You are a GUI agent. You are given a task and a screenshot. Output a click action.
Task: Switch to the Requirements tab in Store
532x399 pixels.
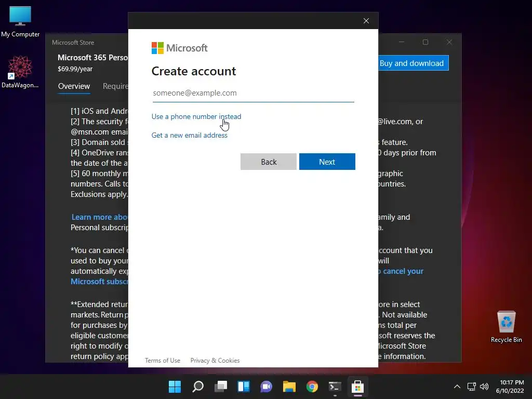[115, 86]
